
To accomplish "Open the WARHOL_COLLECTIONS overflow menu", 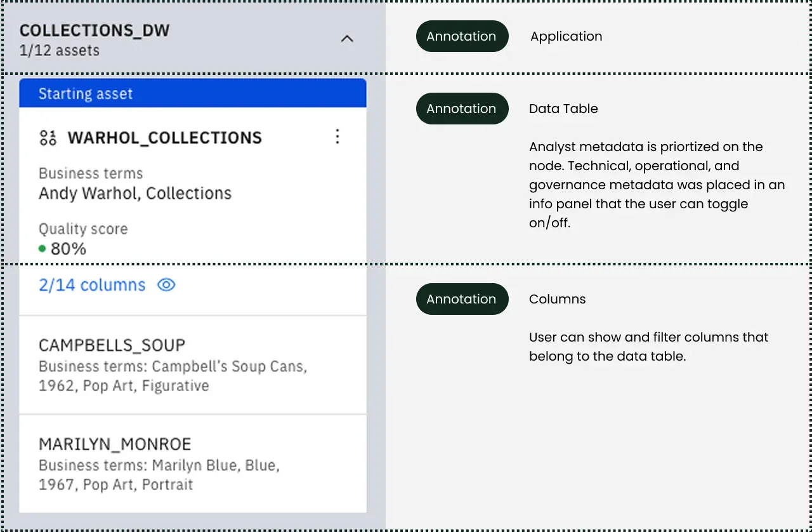I will (337, 137).
